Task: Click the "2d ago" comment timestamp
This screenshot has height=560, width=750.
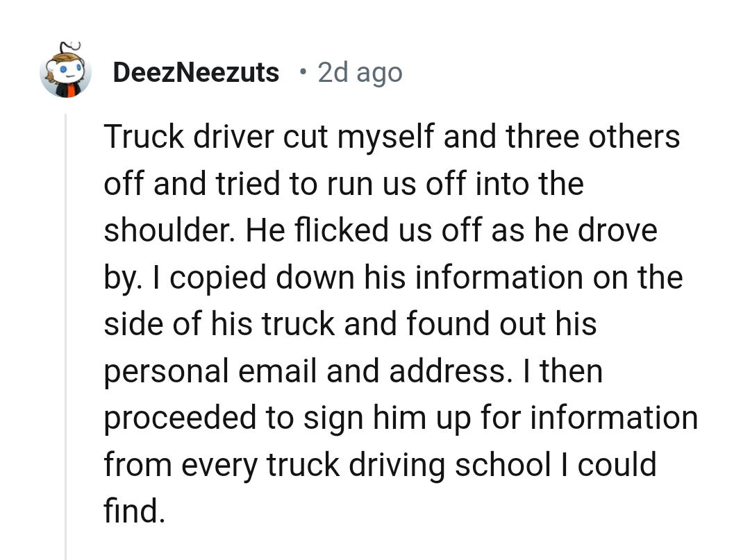Action: [x=360, y=72]
